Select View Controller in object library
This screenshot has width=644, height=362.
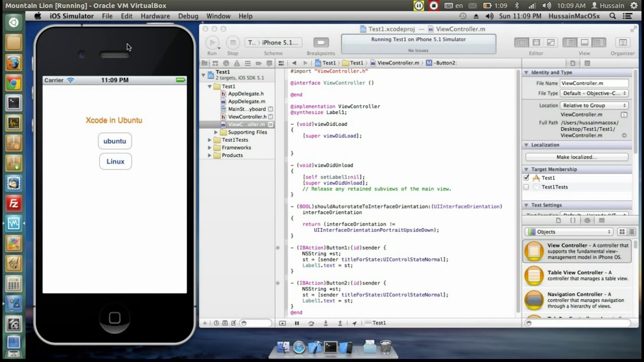coord(577,251)
